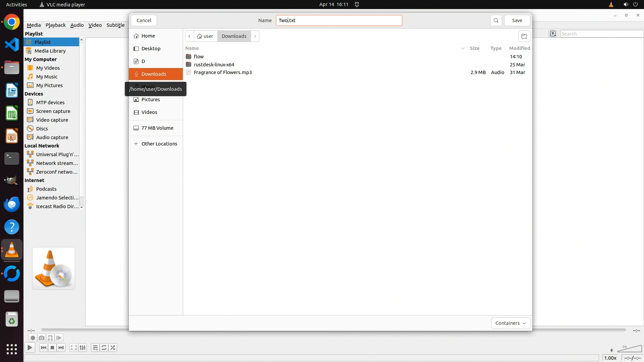Click the Save button
Image resolution: width=644 pixels, height=362 pixels.
517,20
